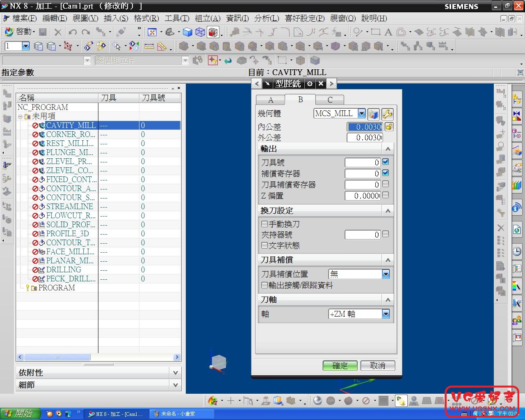Click the Fit view icon

point(152,32)
